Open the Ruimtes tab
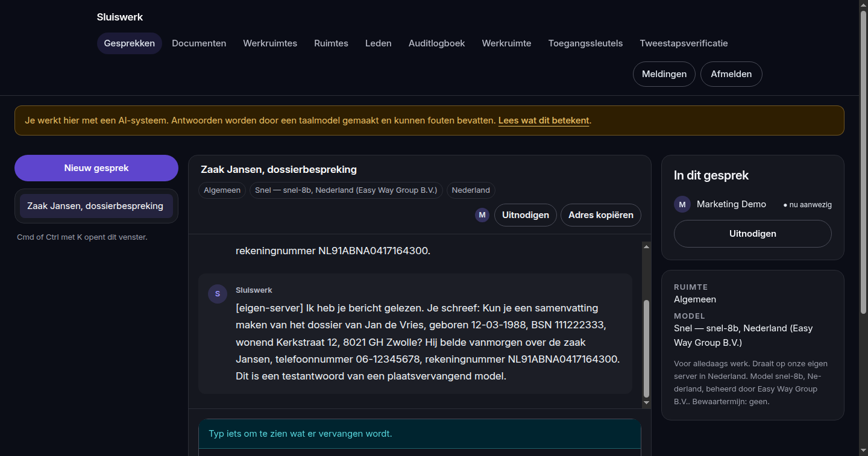Screen dimensions: 868x456 tap(331, 43)
